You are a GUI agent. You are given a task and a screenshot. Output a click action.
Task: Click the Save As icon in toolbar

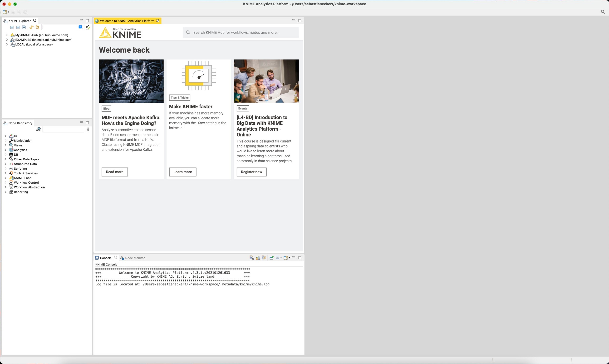pyautogui.click(x=19, y=12)
